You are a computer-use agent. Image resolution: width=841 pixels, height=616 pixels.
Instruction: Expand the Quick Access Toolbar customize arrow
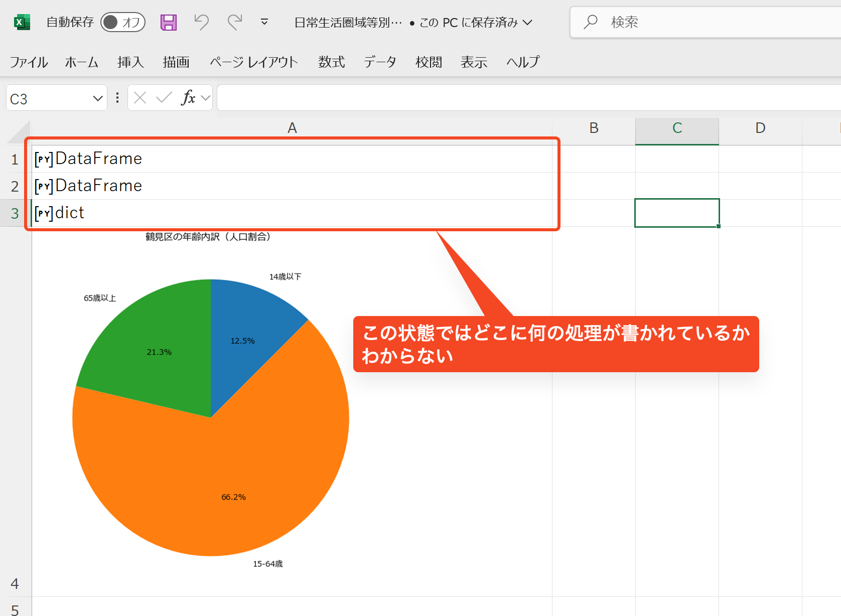pyautogui.click(x=264, y=22)
